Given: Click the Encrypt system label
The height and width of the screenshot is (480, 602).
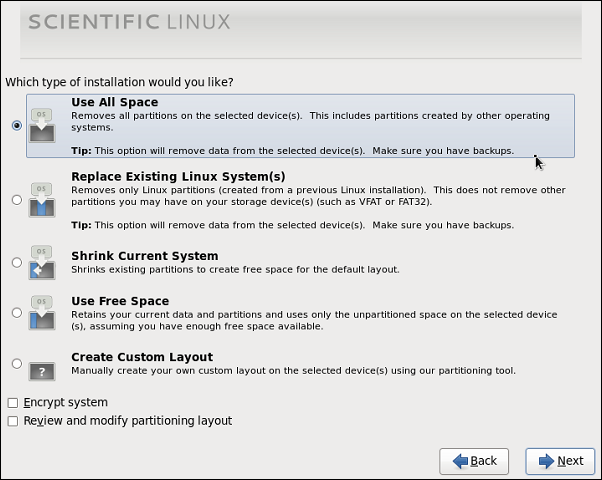Looking at the screenshot, I should point(65,402).
